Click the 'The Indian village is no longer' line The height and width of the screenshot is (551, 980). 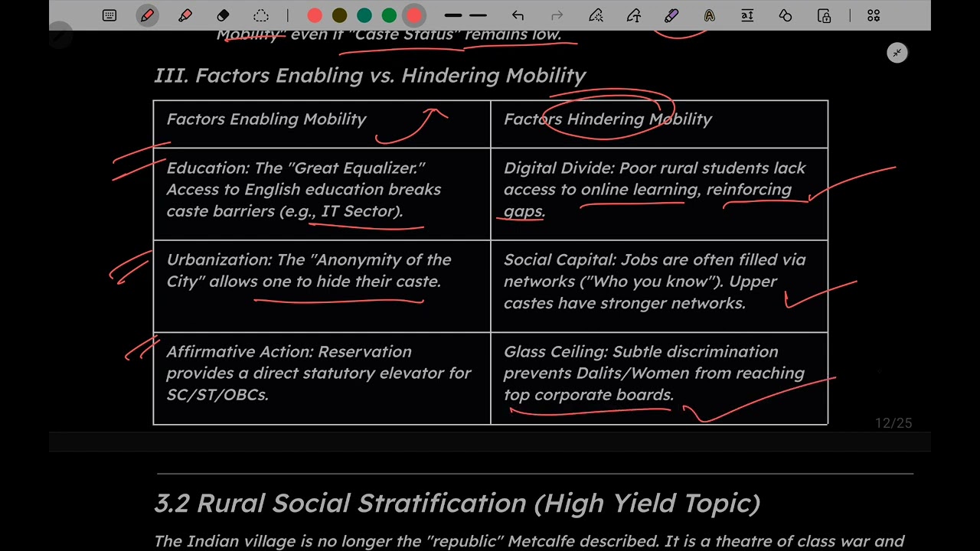(x=529, y=541)
